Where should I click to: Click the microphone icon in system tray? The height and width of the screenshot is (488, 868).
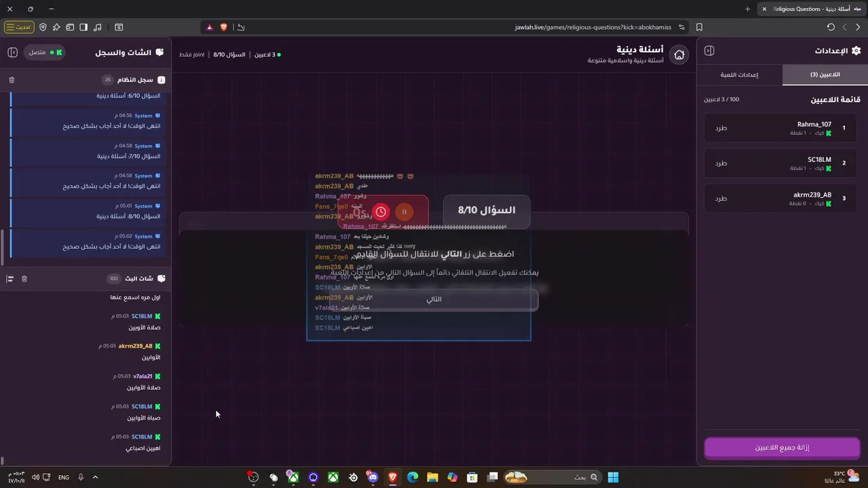[x=81, y=477]
